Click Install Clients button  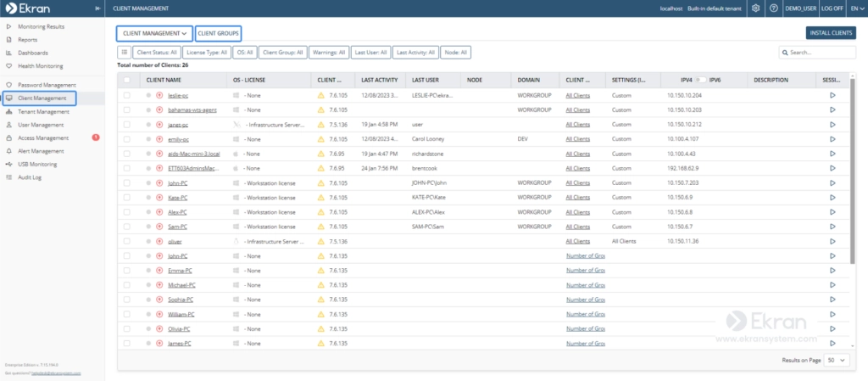pos(831,33)
